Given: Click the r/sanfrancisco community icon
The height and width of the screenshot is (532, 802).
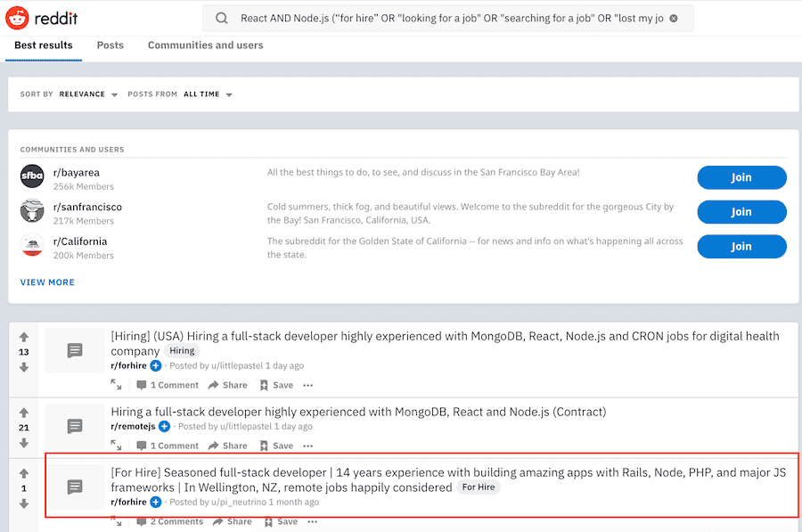Looking at the screenshot, I should 32,212.
